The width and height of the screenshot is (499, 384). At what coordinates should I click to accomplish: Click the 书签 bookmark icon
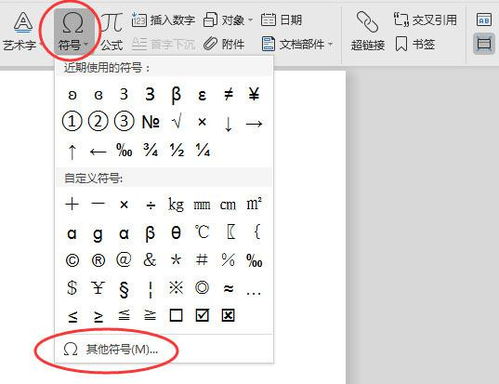[x=401, y=44]
